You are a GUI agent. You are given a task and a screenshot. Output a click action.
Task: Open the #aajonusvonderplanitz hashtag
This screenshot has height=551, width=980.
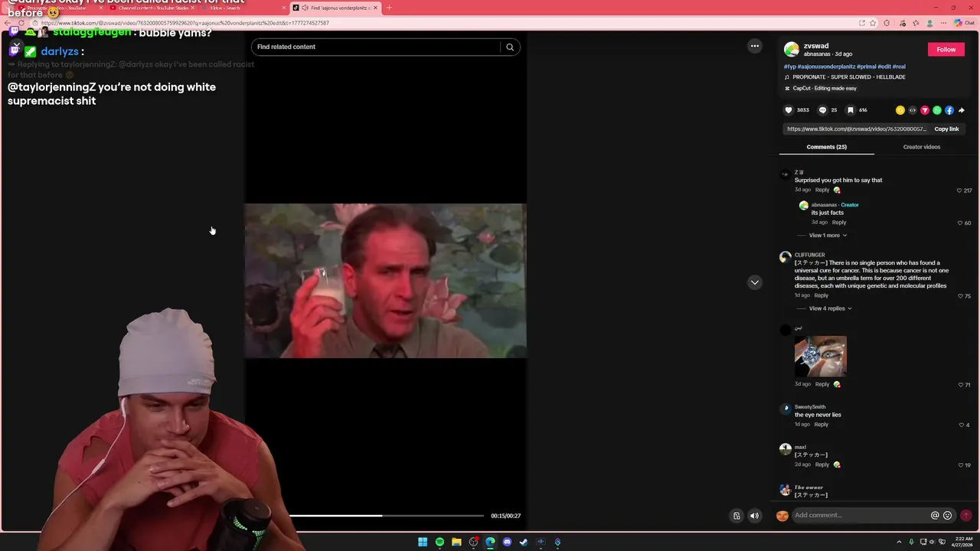click(x=826, y=67)
